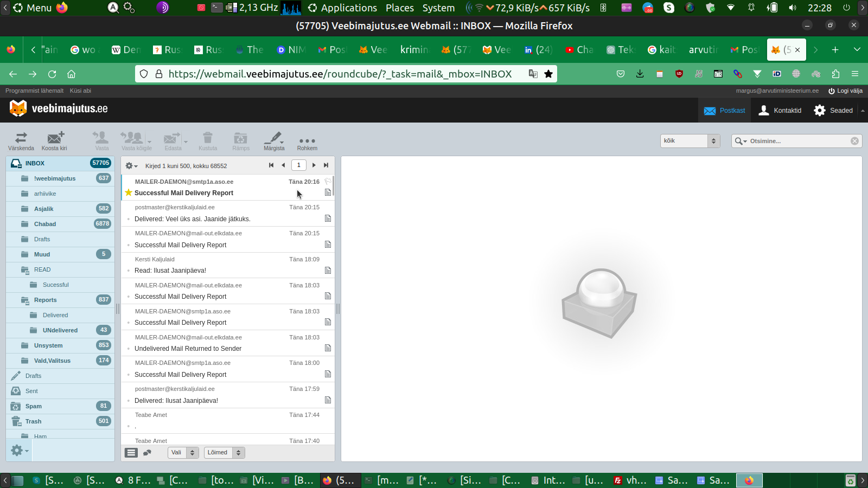
Task: Delete the message with Kustuta
Action: (208, 141)
